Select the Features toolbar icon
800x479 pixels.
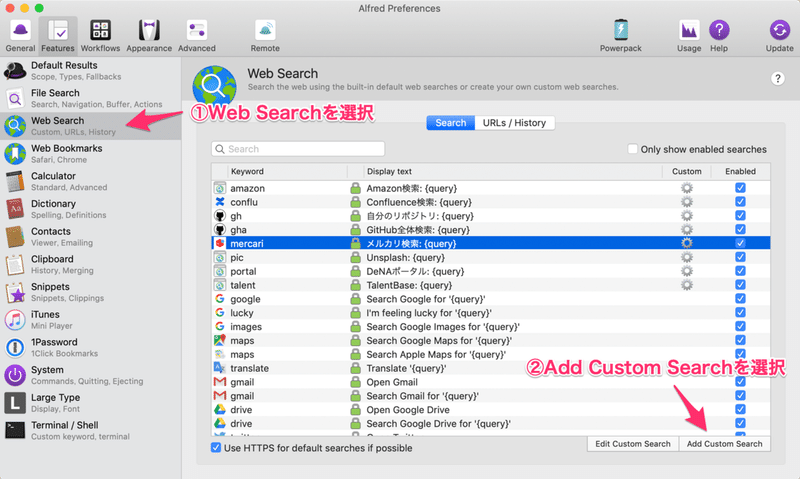[58, 36]
